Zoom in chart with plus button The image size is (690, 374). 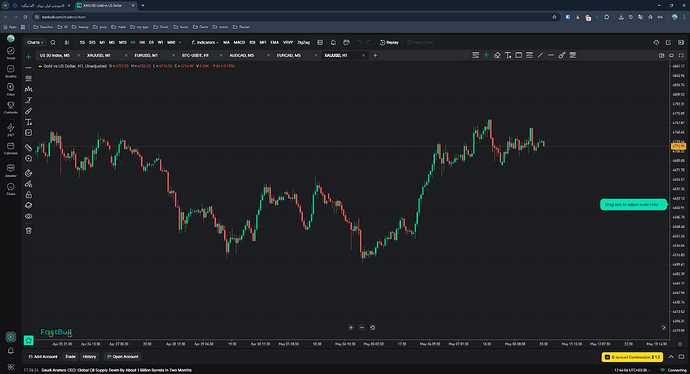tap(351, 327)
